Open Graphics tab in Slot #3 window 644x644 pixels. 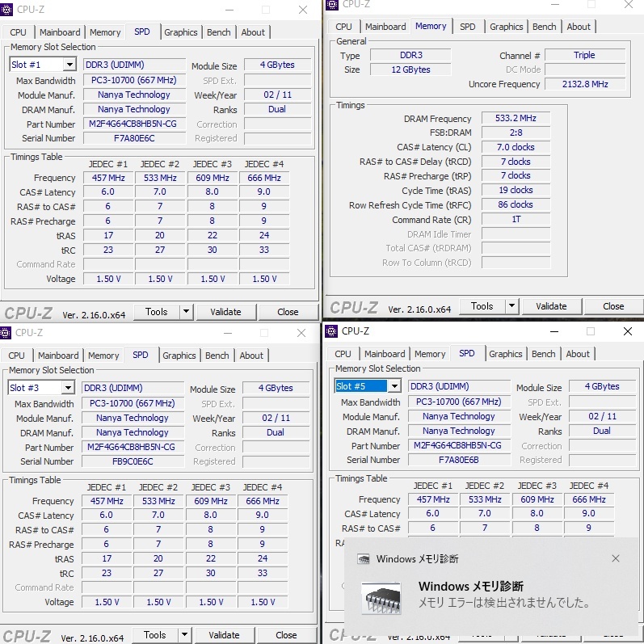click(179, 356)
